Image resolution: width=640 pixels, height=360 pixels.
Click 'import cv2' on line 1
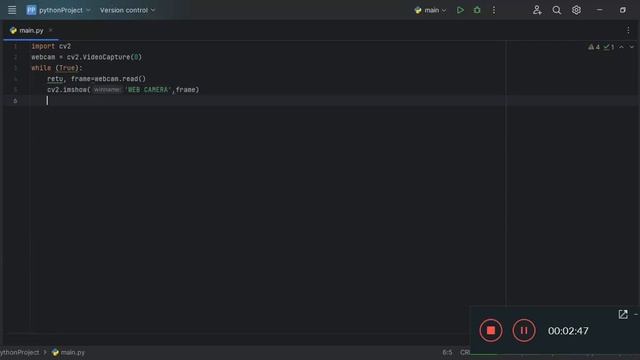tap(51, 47)
